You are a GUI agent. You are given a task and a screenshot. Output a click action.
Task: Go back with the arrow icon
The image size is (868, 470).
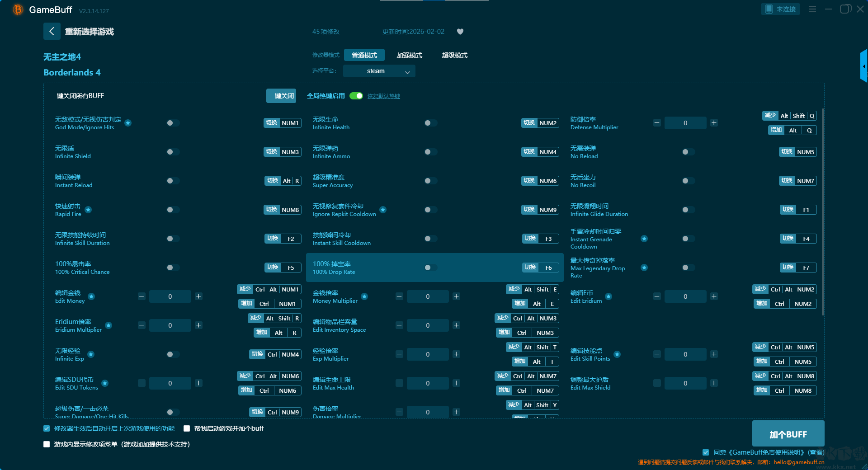pos(52,31)
